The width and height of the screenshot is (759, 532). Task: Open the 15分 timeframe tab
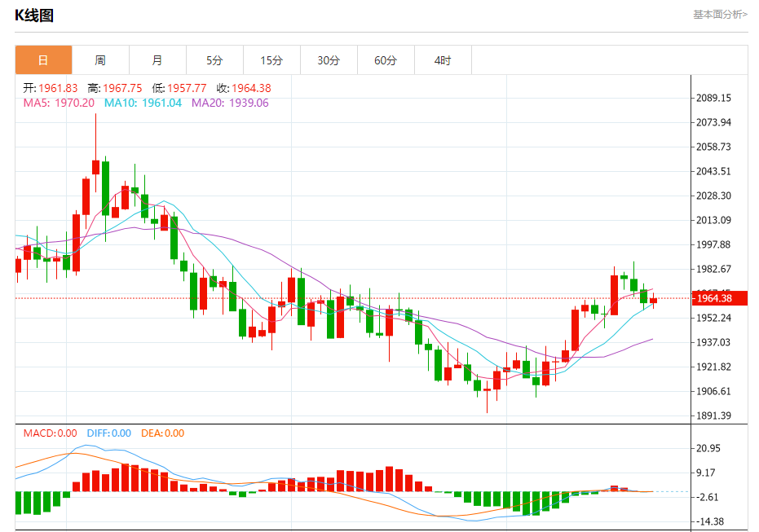(x=272, y=60)
